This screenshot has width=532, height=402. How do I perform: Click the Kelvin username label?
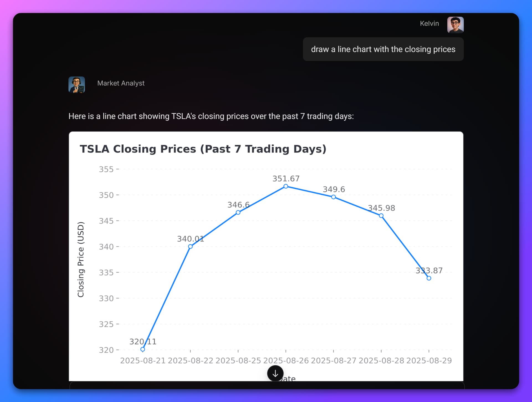[x=429, y=23]
